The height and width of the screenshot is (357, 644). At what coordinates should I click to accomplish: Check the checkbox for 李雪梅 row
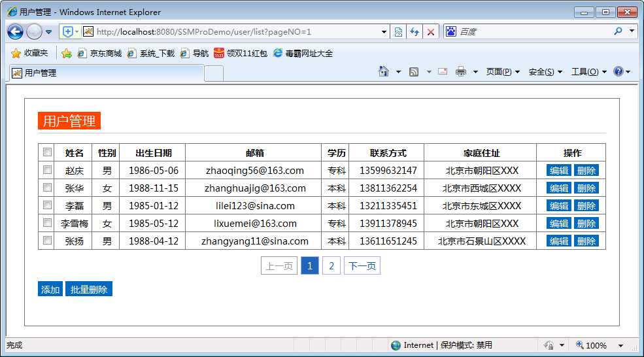pyautogui.click(x=47, y=223)
